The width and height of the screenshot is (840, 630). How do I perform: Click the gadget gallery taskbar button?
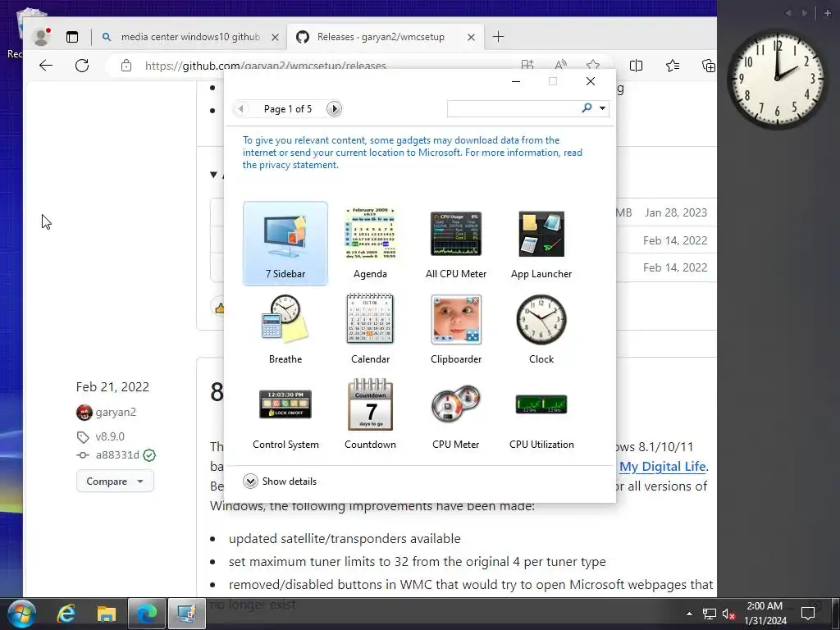coord(187,614)
